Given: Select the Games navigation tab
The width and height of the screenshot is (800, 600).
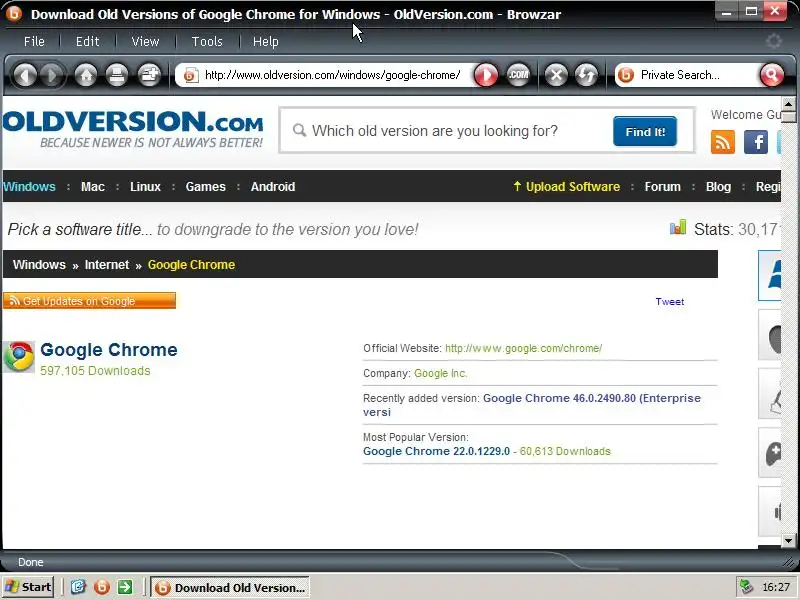Looking at the screenshot, I should [x=206, y=187].
